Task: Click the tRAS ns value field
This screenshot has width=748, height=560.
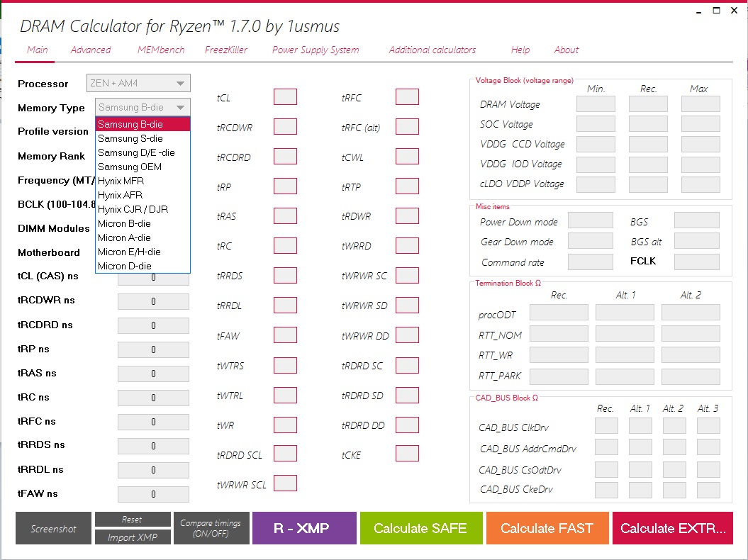Action: [x=153, y=374]
